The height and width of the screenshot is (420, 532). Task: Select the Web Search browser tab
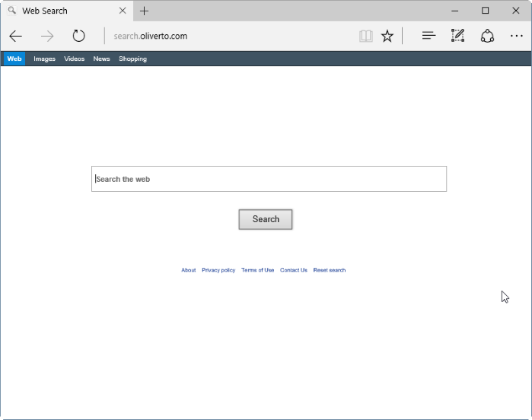[x=67, y=11]
